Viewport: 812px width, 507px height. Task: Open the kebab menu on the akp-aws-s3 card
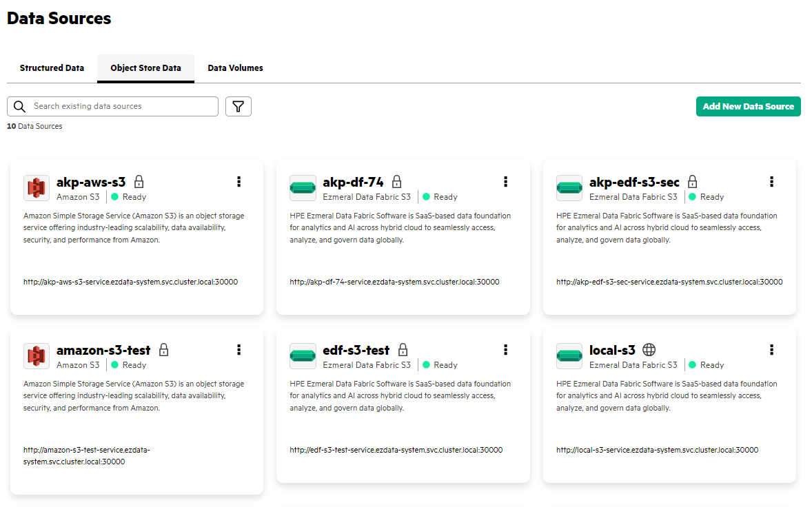(238, 182)
